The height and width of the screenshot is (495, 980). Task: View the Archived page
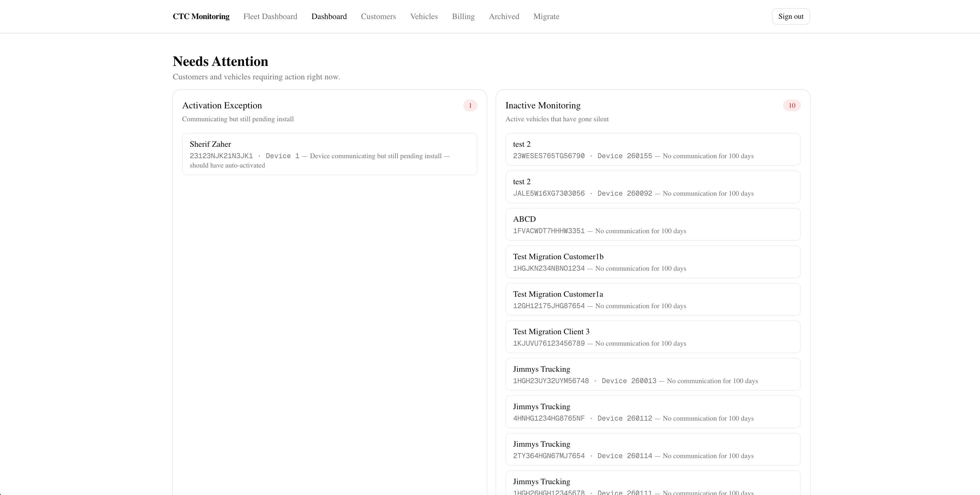pos(504,16)
